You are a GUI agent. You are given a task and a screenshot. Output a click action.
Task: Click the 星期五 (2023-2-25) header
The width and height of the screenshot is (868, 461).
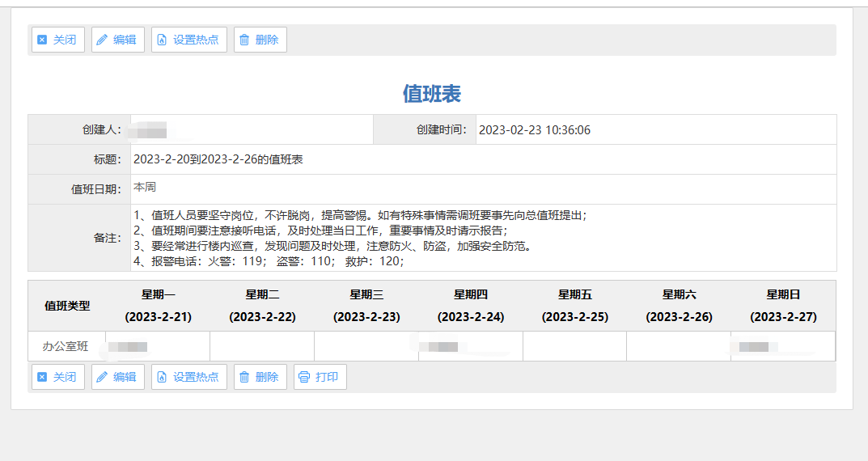pyautogui.click(x=574, y=306)
